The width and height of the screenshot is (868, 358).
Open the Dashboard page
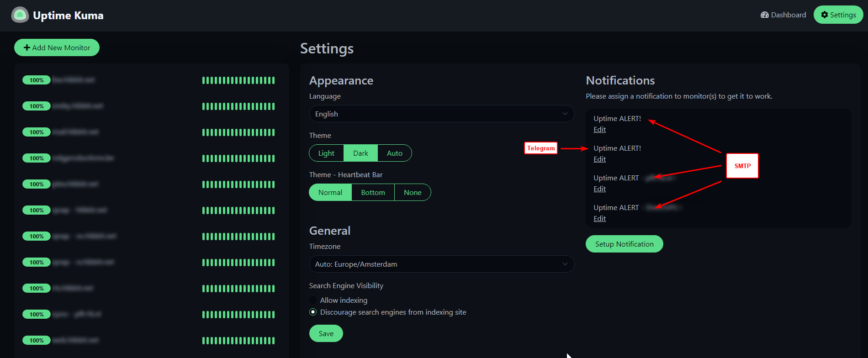pos(783,15)
